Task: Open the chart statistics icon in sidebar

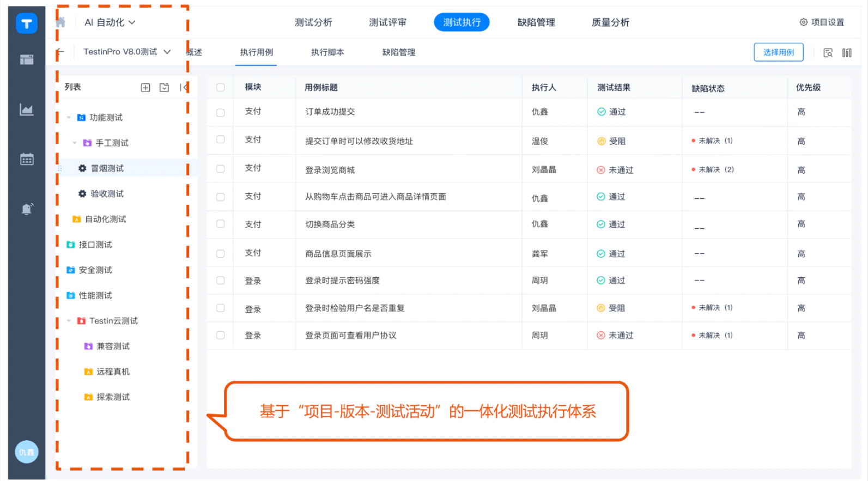Action: tap(27, 109)
